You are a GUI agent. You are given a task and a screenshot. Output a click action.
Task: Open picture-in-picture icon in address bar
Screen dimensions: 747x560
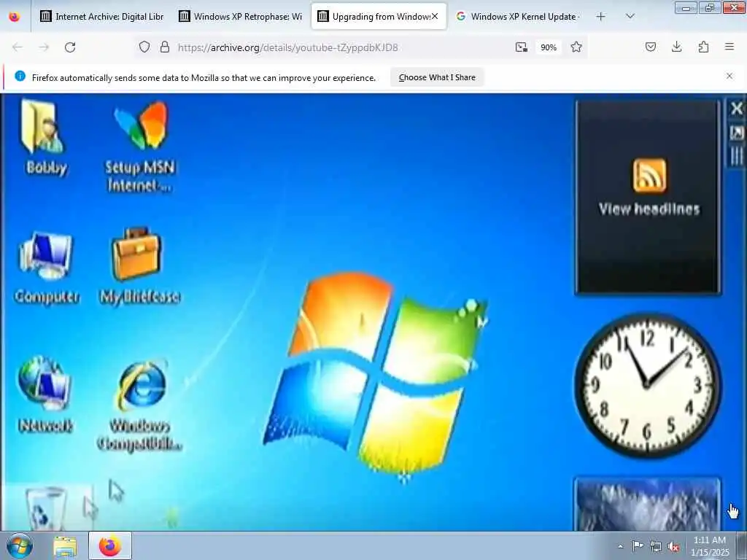tap(522, 47)
